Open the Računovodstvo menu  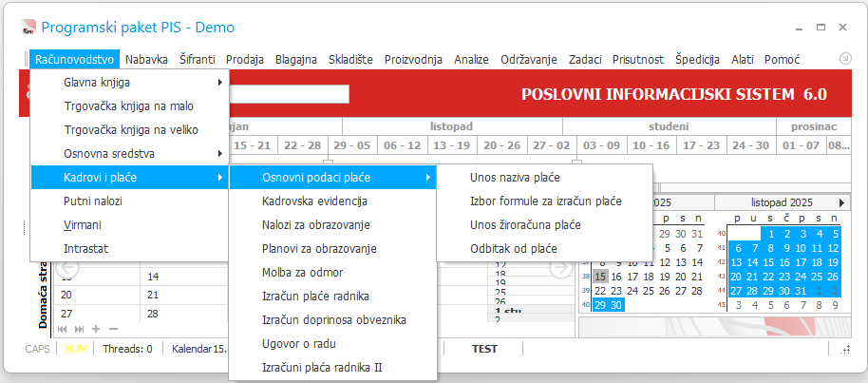coord(75,59)
